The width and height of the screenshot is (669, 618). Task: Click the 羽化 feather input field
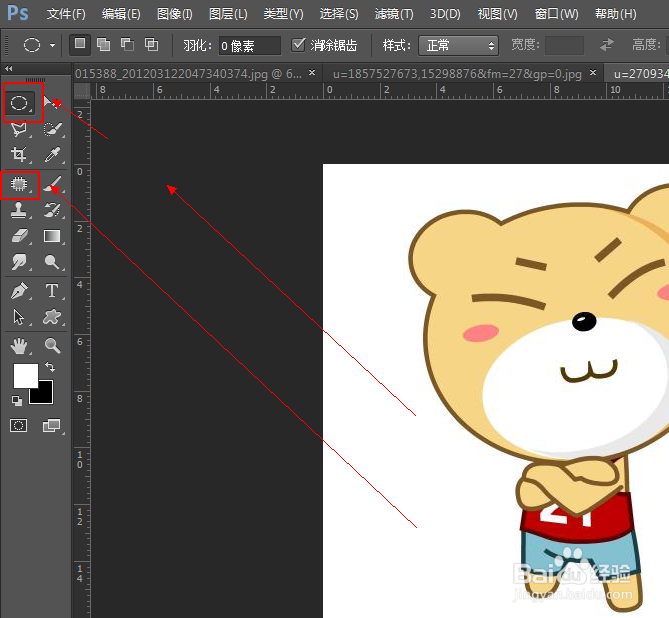click(250, 45)
